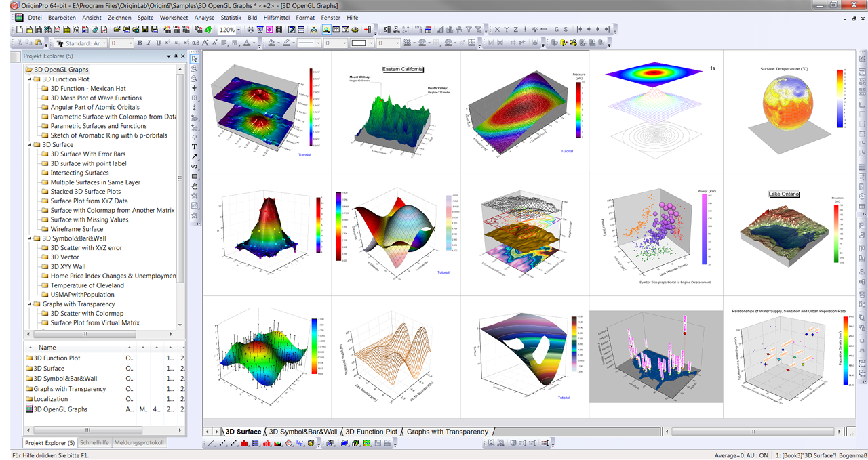
Task: Open the Statistik menu
Action: [x=231, y=17]
